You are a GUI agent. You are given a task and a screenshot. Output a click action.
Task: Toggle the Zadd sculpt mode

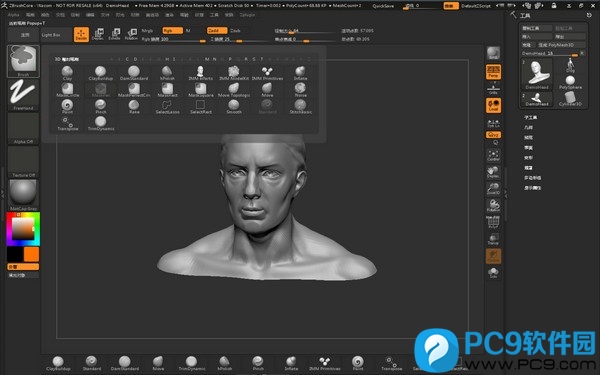[217, 31]
